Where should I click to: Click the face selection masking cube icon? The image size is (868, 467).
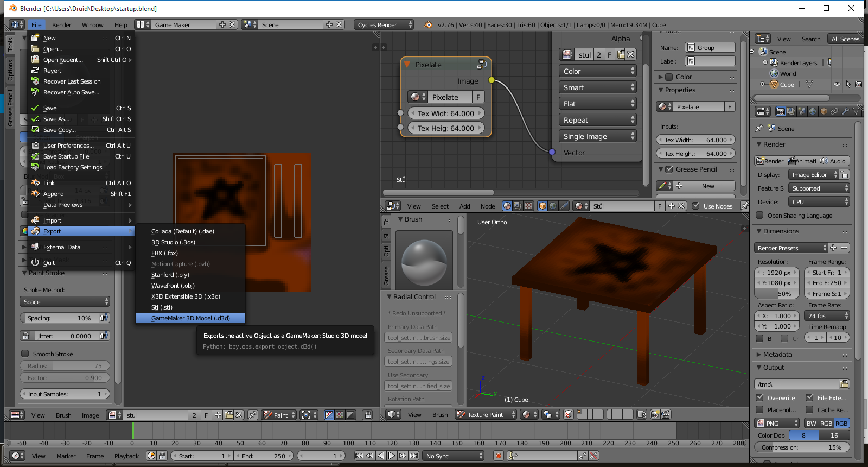[568, 415]
